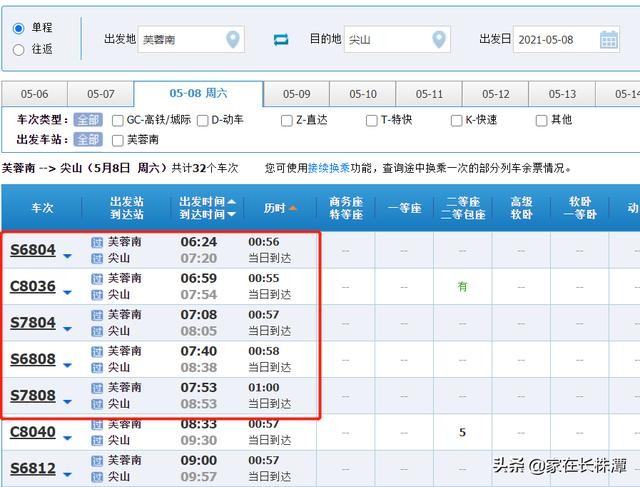
Task: Click the 尖山 station icon in S7804 row
Action: pyautogui.click(x=97, y=331)
